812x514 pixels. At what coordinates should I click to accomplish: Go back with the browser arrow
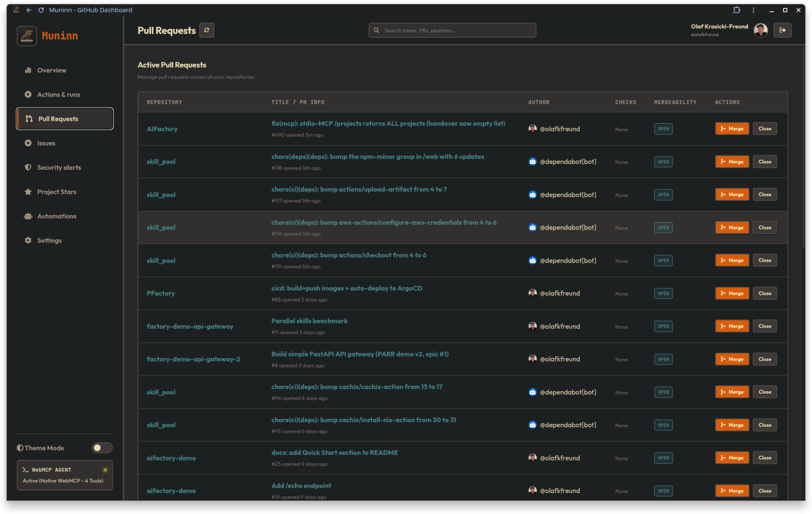tap(29, 10)
